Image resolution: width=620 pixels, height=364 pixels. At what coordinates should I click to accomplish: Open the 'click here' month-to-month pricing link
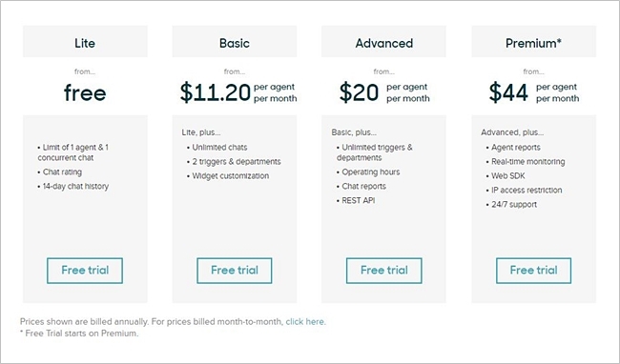[305, 322]
